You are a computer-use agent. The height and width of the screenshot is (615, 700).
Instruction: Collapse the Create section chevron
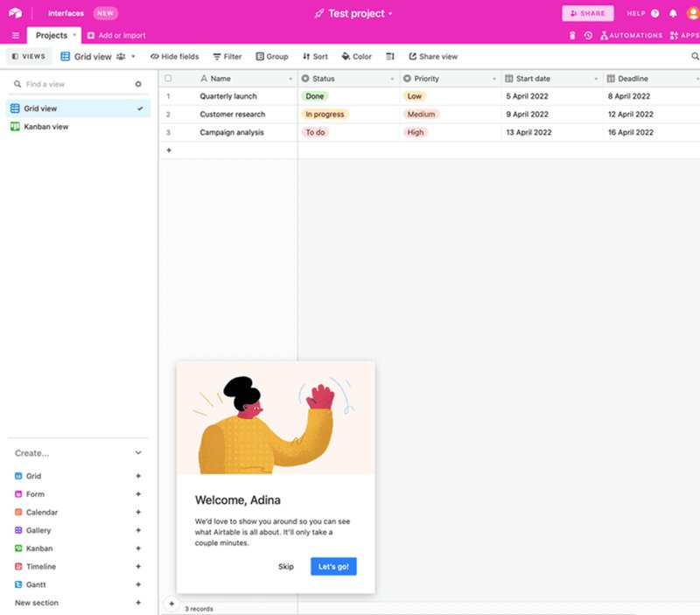138,453
